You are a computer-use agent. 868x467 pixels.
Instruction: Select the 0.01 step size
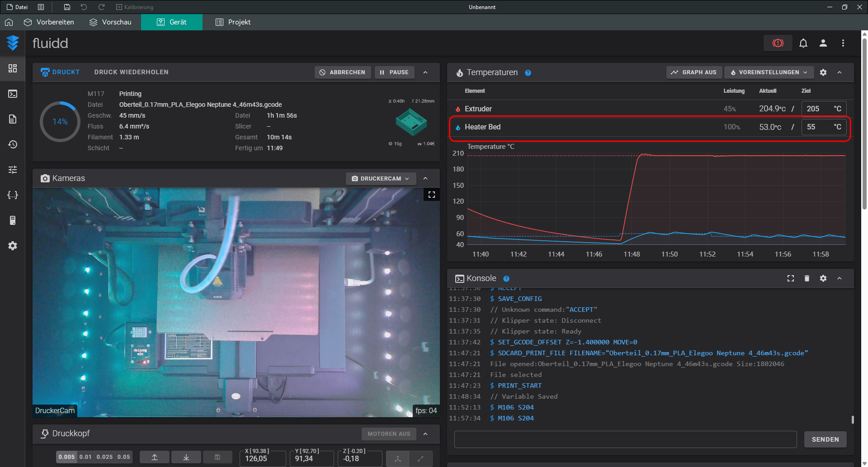85,457
